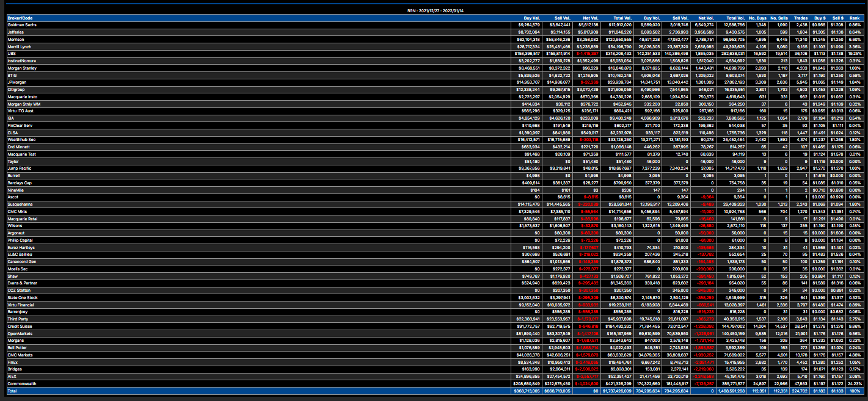Select the InstinetNomura row
868x401 pixels.
pyautogui.click(x=434, y=60)
